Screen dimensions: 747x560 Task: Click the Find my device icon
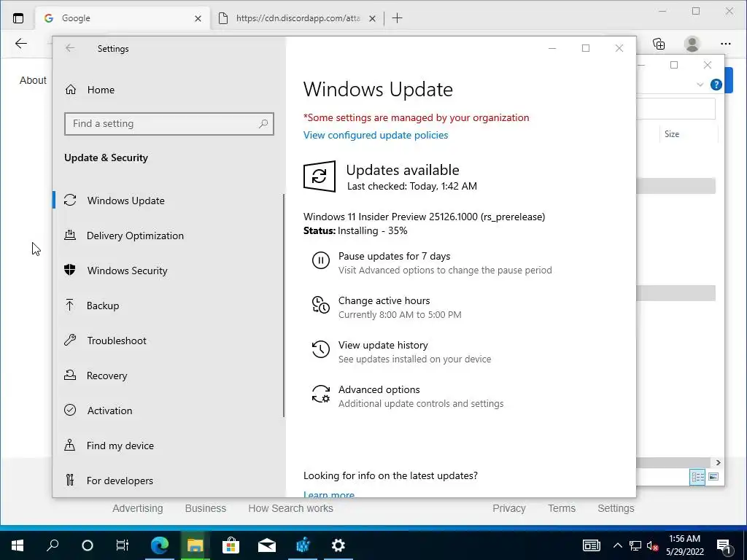(70, 446)
